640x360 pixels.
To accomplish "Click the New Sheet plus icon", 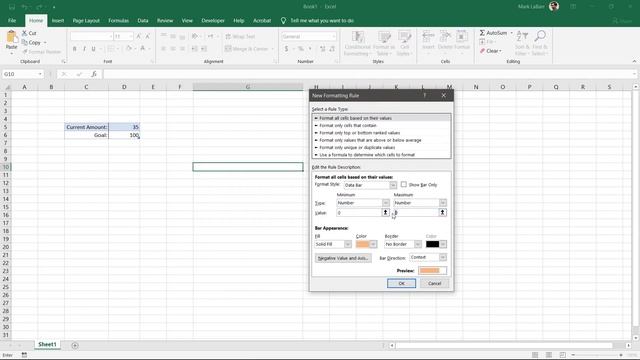I will click(x=75, y=345).
